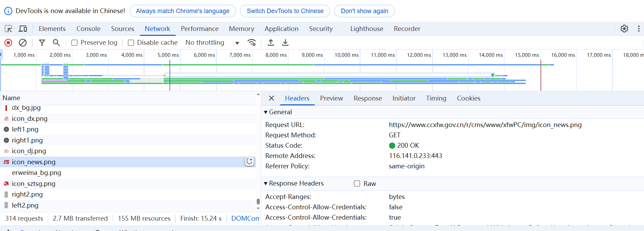Image resolution: width=644 pixels, height=231 pixels.
Task: Toggle the network filter funnel icon
Action: (42, 43)
